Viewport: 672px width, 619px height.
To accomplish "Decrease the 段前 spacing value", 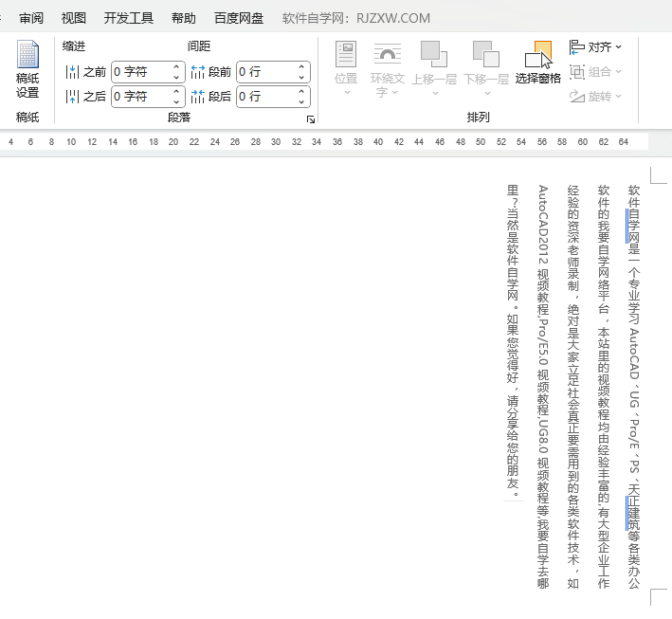I will (301, 77).
